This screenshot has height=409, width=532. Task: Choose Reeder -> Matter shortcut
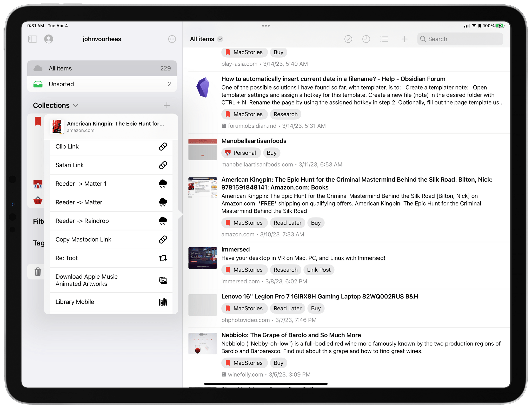111,202
